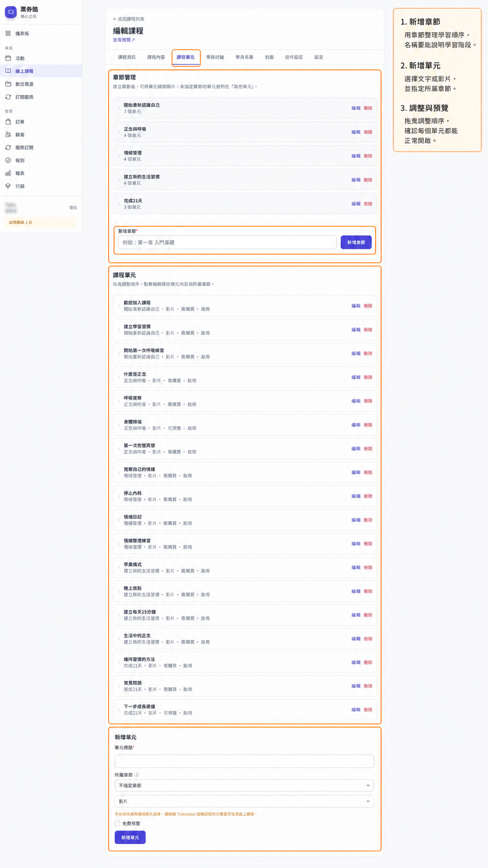Switch to the 課程內容 tab
This screenshot has width=488, height=868.
156,57
